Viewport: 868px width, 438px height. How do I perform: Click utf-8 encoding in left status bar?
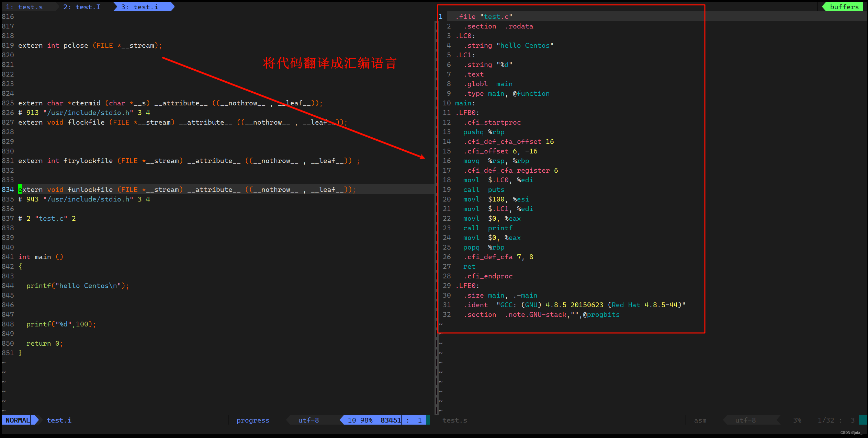[x=308, y=420]
